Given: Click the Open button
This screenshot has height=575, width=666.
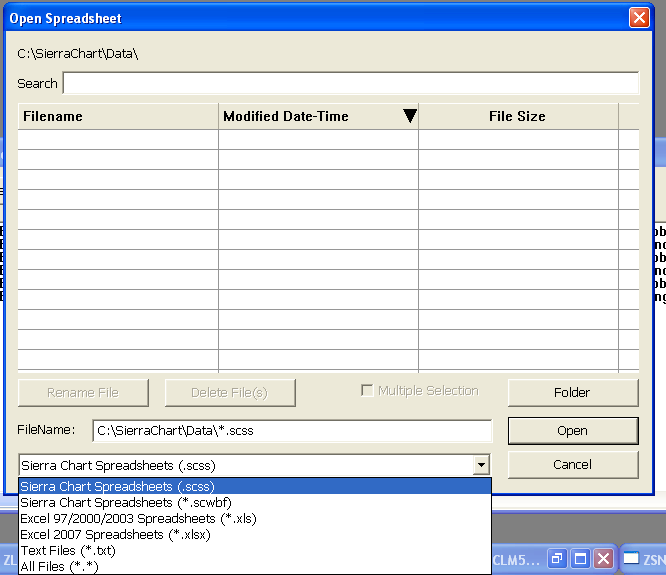Looking at the screenshot, I should (573, 431).
